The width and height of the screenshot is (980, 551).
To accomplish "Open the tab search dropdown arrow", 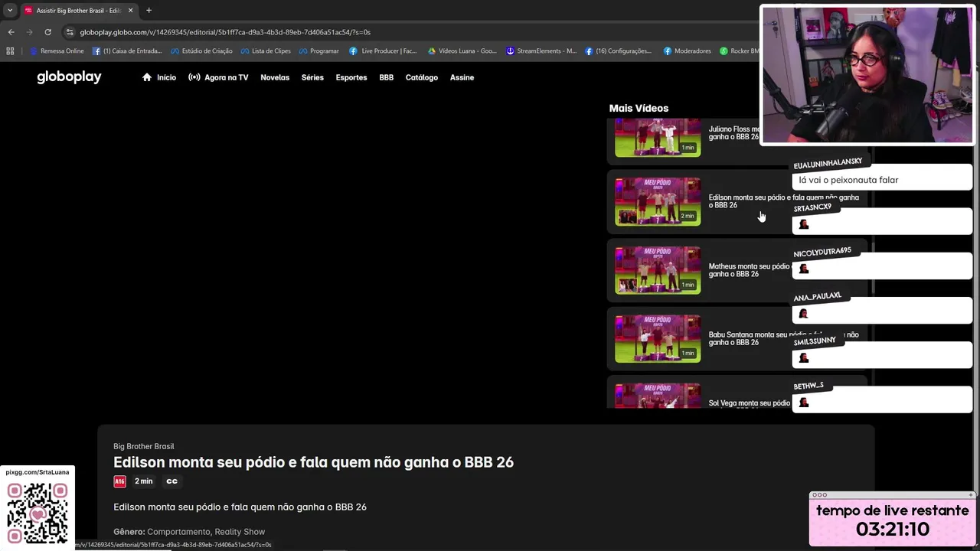I will point(10,10).
